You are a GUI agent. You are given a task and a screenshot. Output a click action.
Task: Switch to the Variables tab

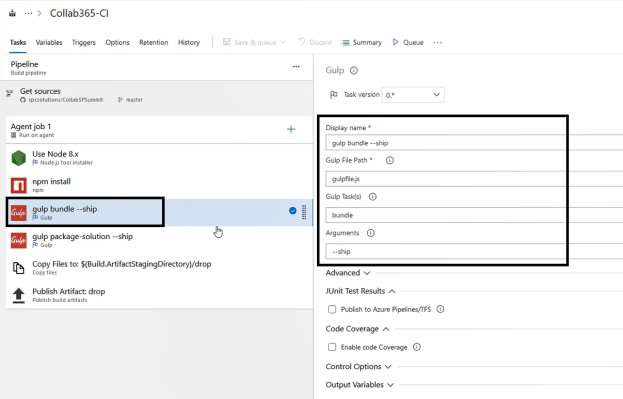pos(49,43)
